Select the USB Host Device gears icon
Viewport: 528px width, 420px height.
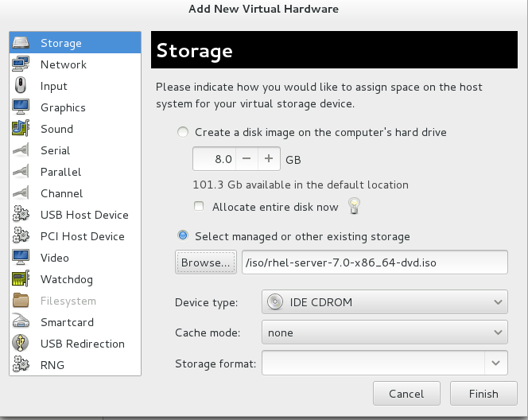coord(21,214)
